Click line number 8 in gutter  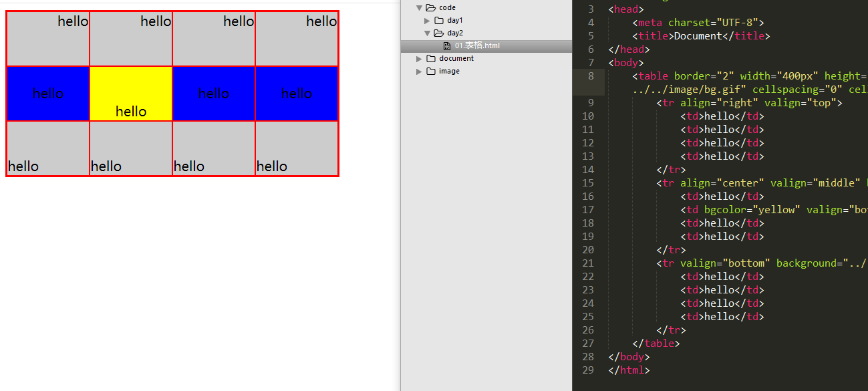click(x=591, y=76)
